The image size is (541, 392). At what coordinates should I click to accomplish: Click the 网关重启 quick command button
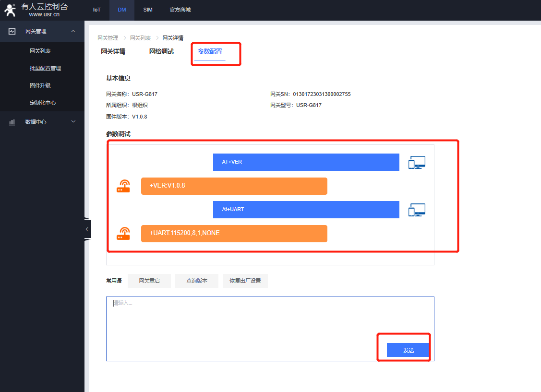coord(149,281)
